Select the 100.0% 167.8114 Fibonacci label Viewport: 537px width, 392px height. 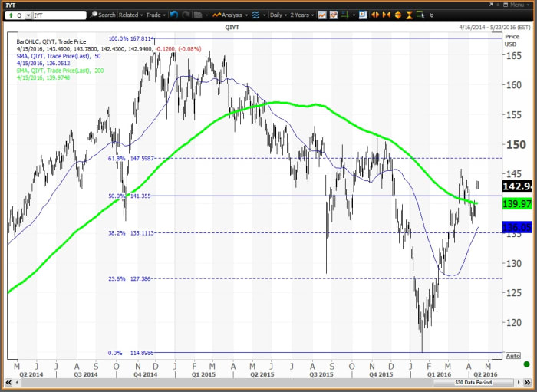131,38
